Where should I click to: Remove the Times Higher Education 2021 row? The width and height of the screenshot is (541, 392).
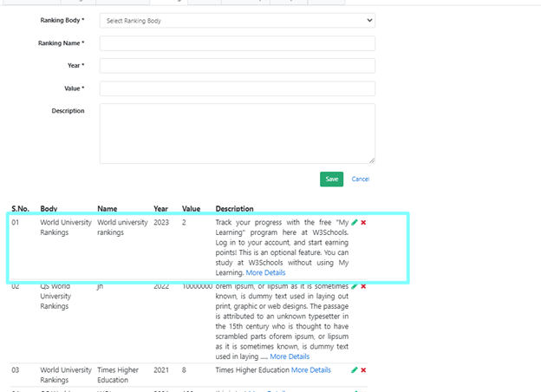(363, 370)
